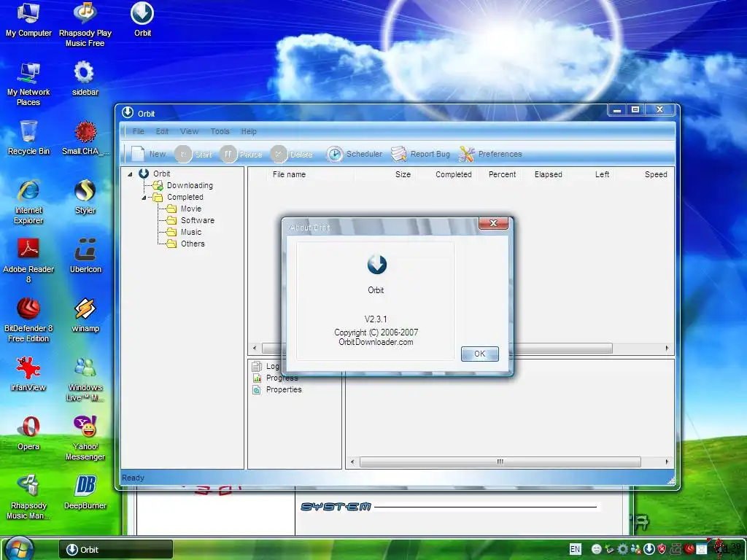Viewport: 747px width, 560px height.
Task: Click OK in the About Orbit dialog
Action: [x=479, y=354]
